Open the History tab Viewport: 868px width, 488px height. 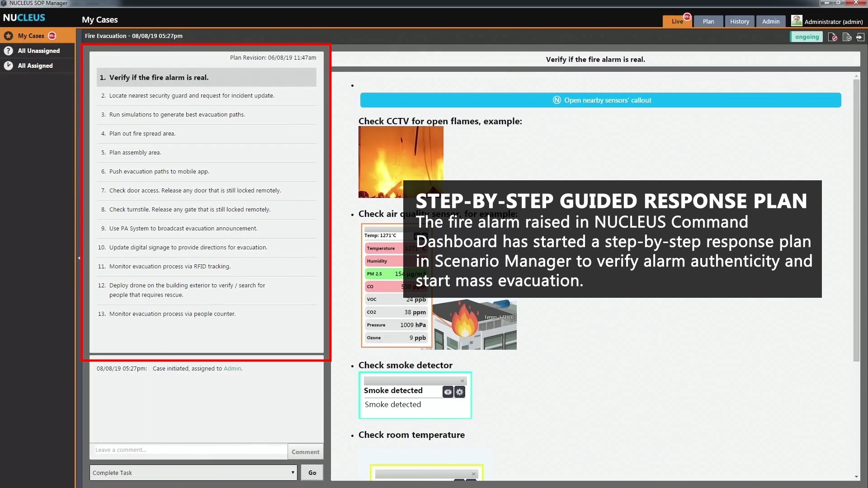tap(739, 21)
